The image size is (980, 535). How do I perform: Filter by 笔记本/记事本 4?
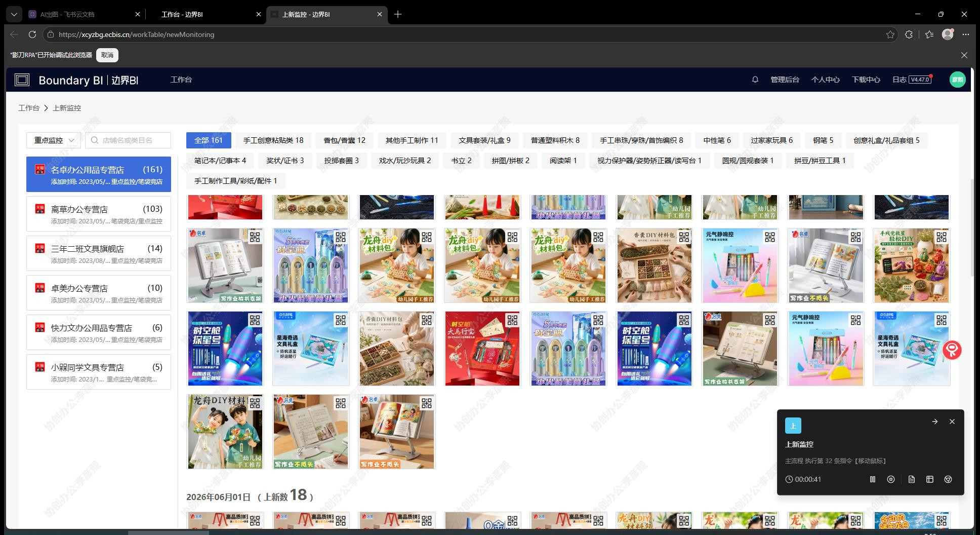tap(220, 161)
